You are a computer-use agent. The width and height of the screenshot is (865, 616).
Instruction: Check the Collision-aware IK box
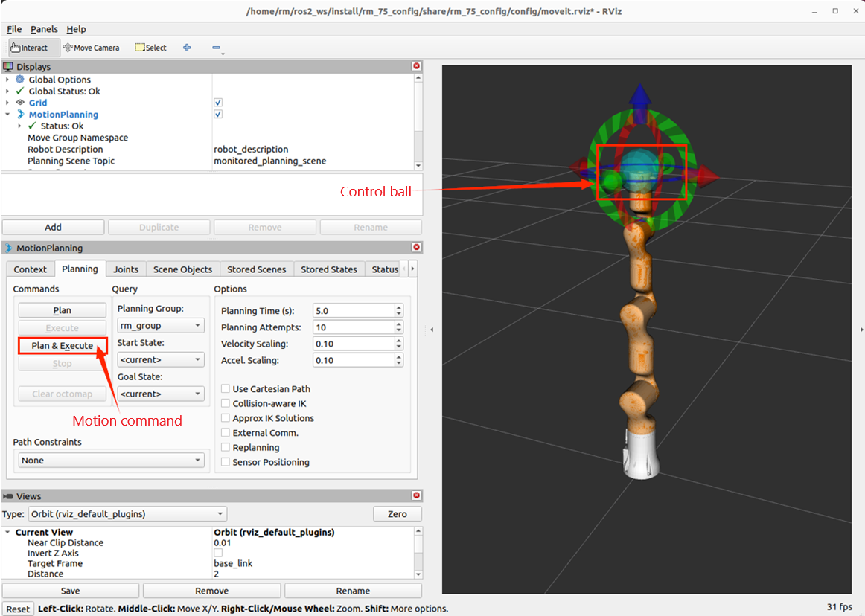(226, 403)
